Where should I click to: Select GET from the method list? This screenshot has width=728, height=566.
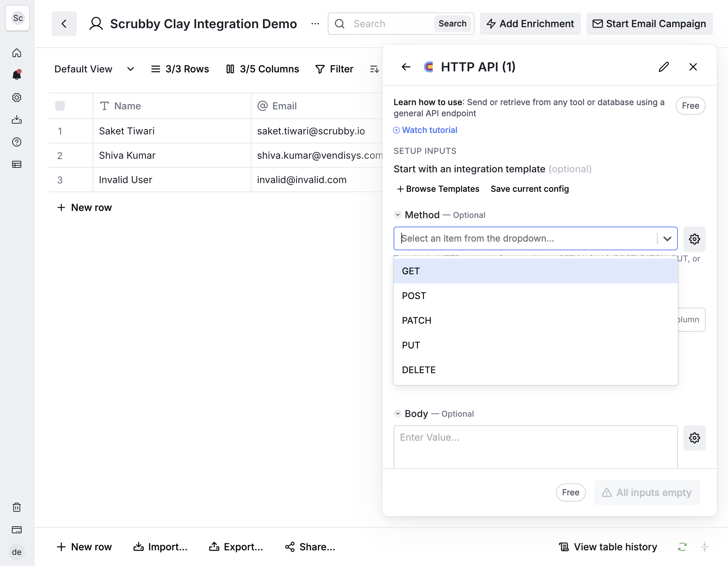tap(536, 271)
